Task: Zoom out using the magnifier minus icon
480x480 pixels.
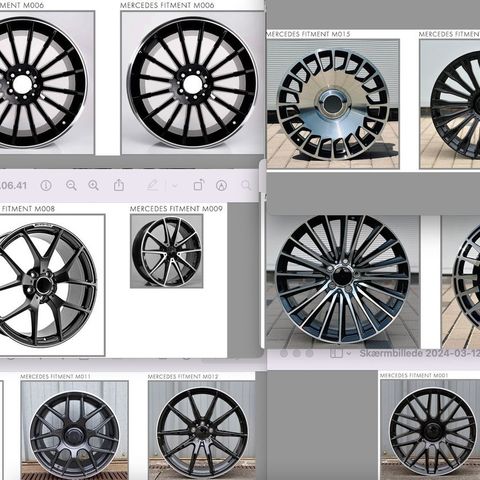Action: click(x=71, y=185)
